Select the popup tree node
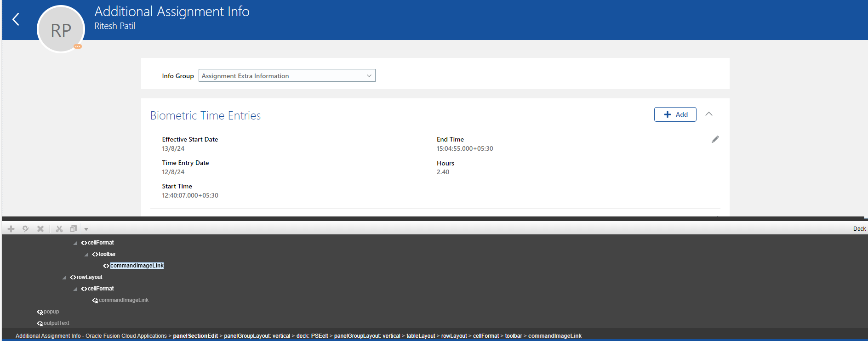 (51, 312)
